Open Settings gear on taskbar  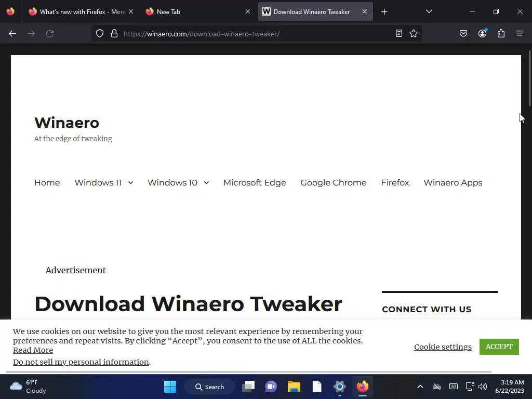tap(340, 387)
